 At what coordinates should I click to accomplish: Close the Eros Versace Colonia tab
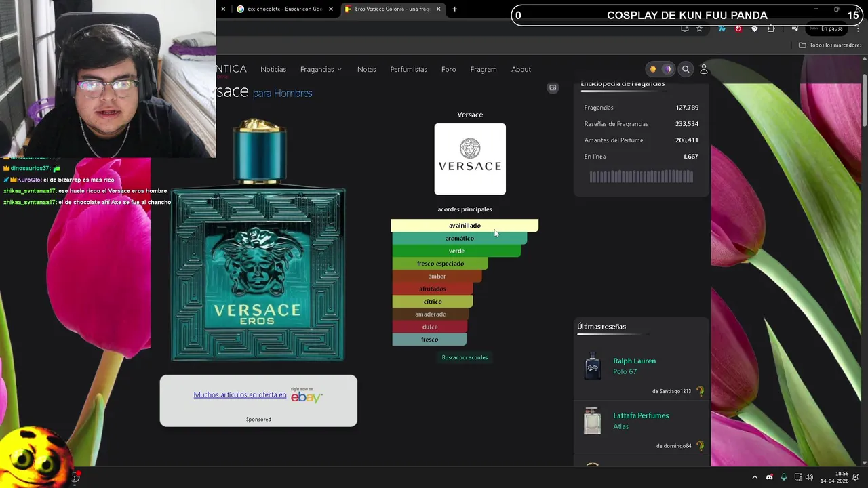pyautogui.click(x=438, y=9)
